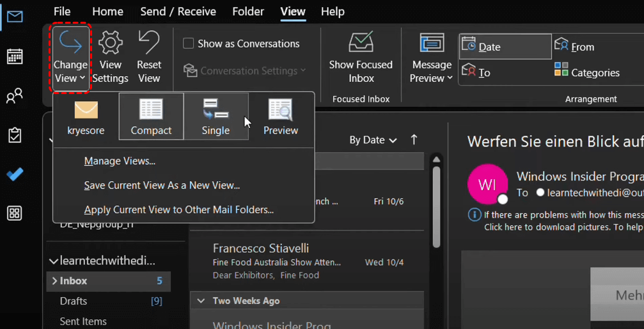644x329 pixels.
Task: Open the Message Preview dropdown
Action: [x=432, y=58]
